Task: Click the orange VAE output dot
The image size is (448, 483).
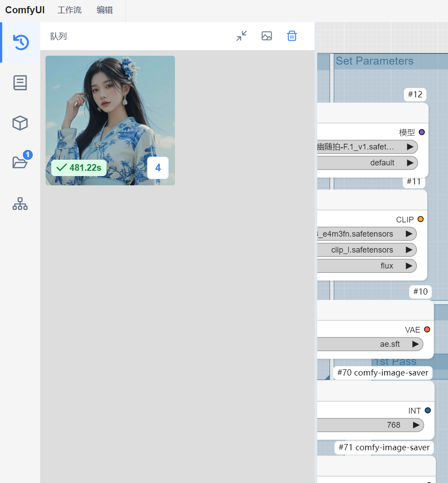Action: point(427,329)
